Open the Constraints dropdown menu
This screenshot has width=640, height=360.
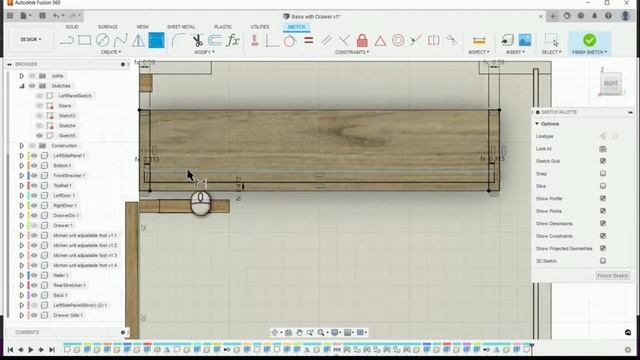352,52
